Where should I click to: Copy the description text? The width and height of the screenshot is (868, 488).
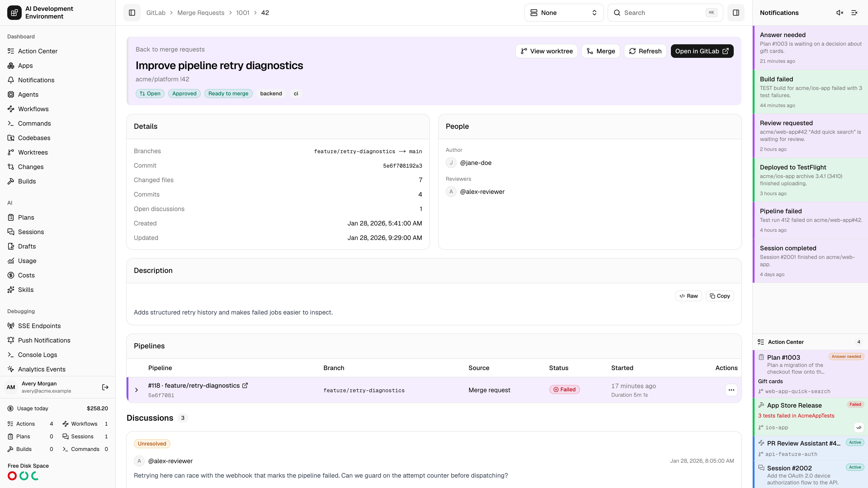720,296
